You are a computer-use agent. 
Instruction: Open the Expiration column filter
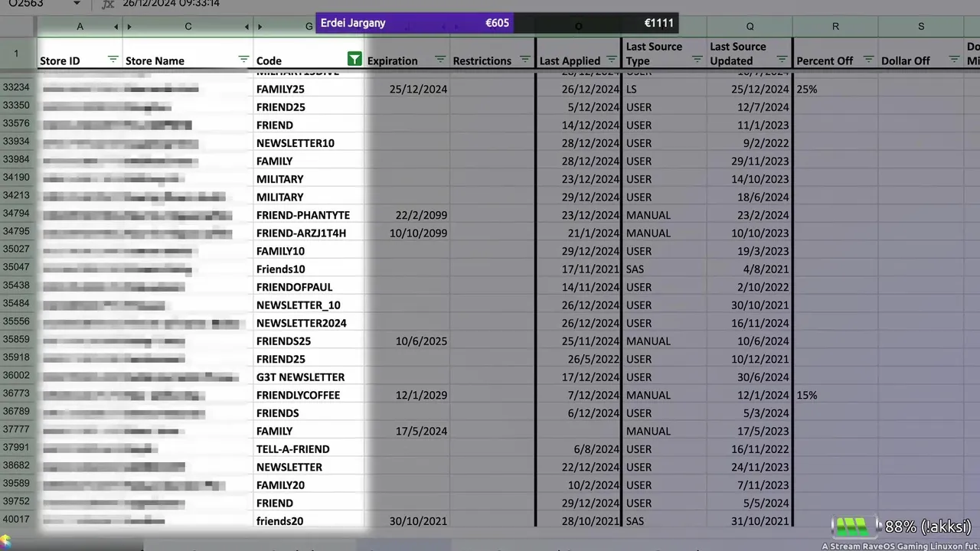point(440,59)
